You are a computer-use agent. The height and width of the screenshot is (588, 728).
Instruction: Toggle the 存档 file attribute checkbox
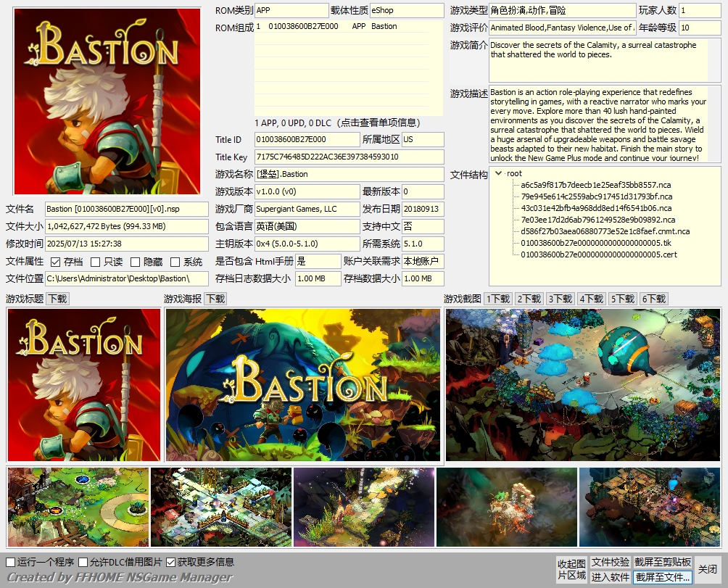pyautogui.click(x=55, y=262)
